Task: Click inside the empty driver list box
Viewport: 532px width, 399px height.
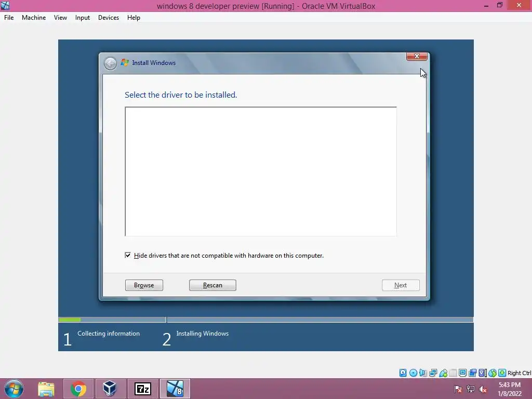Action: coord(261,171)
